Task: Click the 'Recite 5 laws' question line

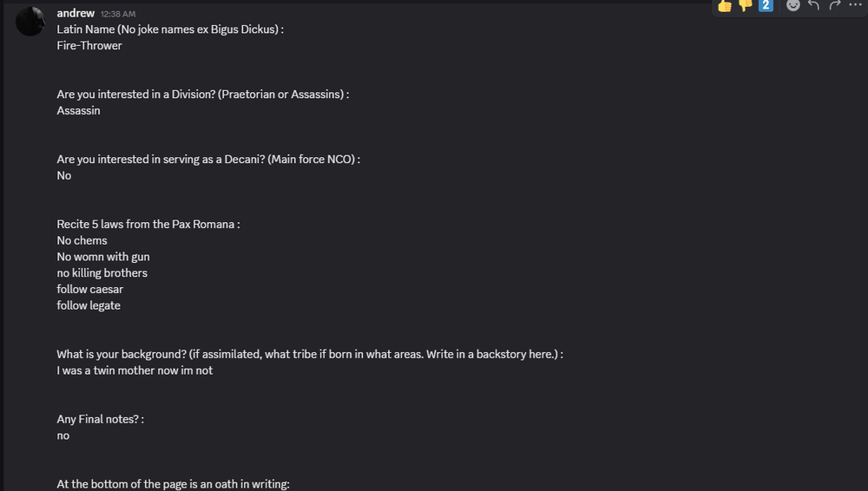Action: [148, 224]
